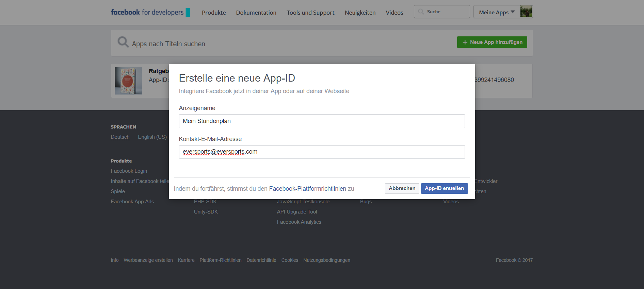644x289 pixels.
Task: Click Abbrechen to cancel dialog
Action: pyautogui.click(x=402, y=188)
